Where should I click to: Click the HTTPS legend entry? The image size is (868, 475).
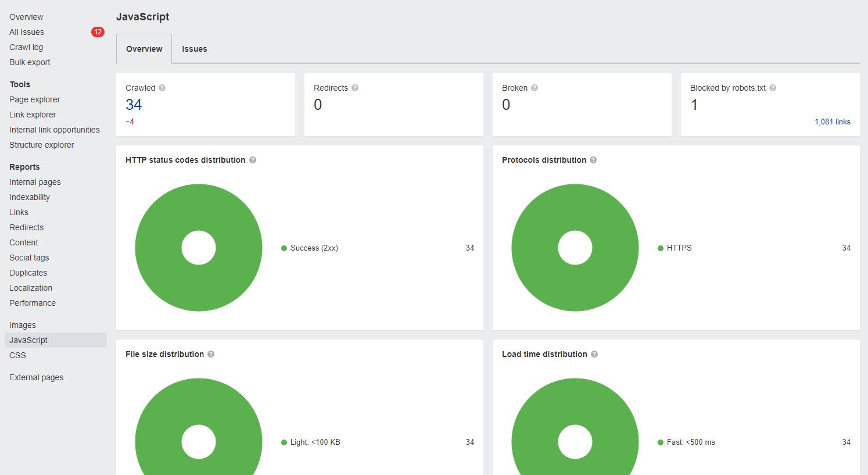pyautogui.click(x=675, y=248)
